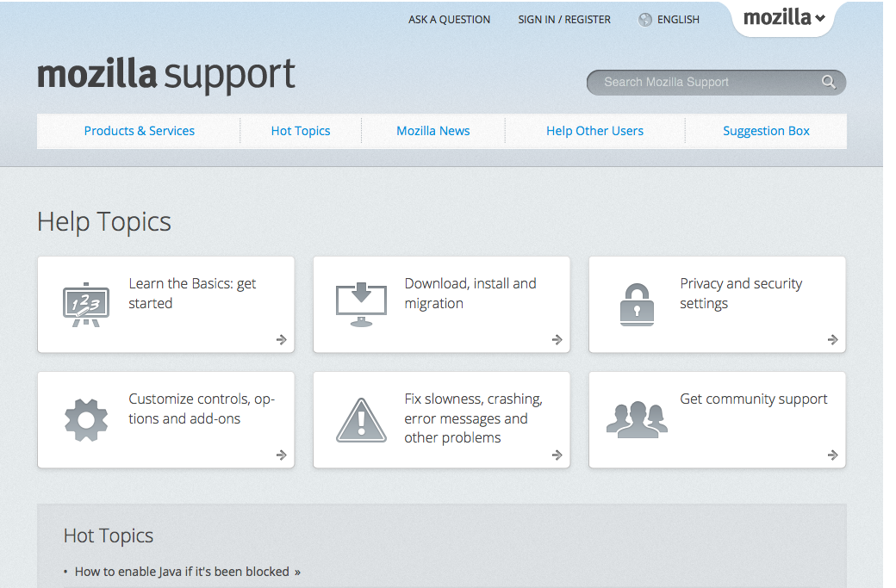
Task: Open Products & Services tab
Action: (x=140, y=131)
